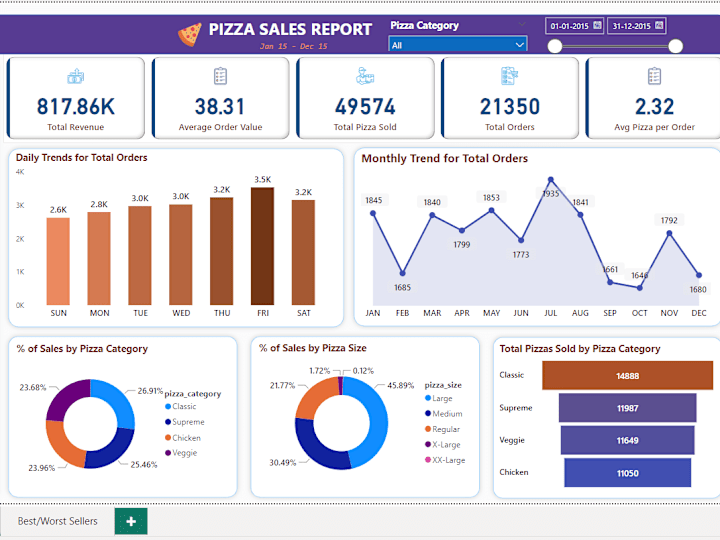Switch to the Best/Worst Sellers tab
This screenshot has height=540, width=720.
pyautogui.click(x=57, y=521)
